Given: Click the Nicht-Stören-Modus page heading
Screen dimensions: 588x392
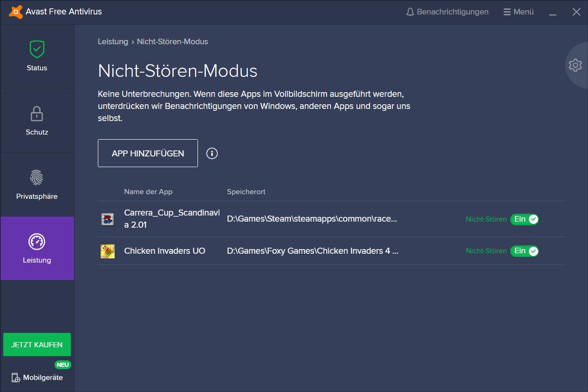Looking at the screenshot, I should coord(178,71).
